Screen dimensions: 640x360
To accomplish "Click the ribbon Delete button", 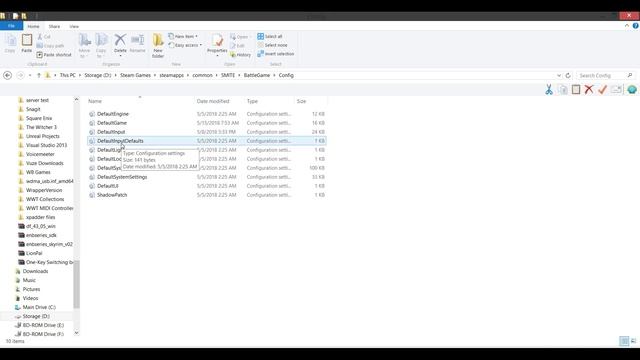I will pos(120,44).
